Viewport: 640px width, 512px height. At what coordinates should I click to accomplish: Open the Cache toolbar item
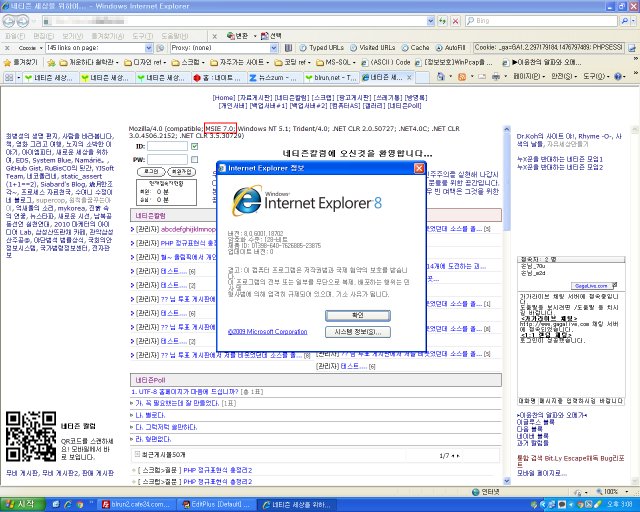(415, 48)
